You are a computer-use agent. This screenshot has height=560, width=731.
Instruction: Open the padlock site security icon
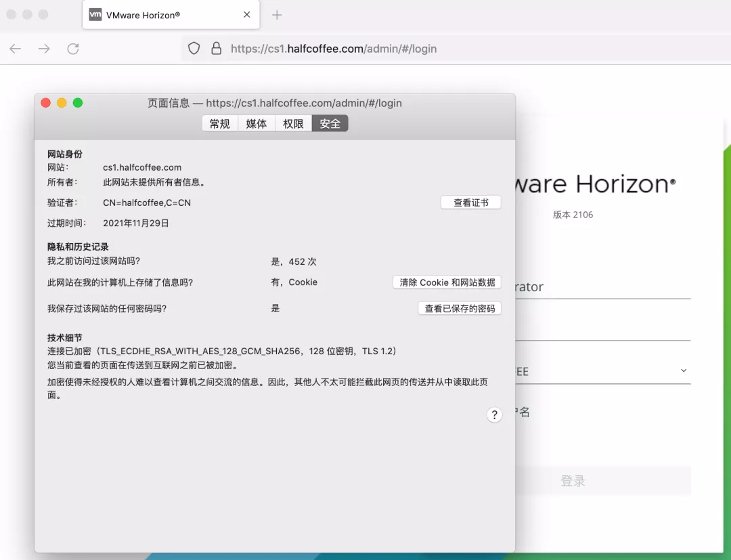(217, 49)
